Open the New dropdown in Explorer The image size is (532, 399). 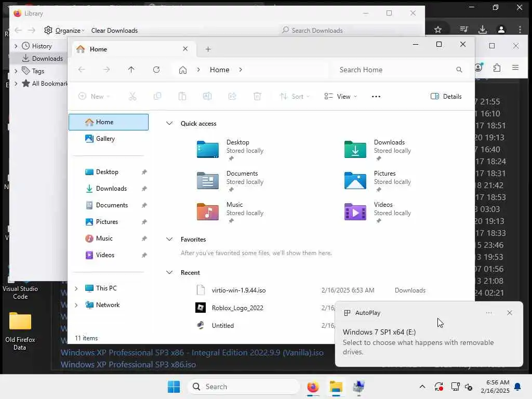(94, 96)
